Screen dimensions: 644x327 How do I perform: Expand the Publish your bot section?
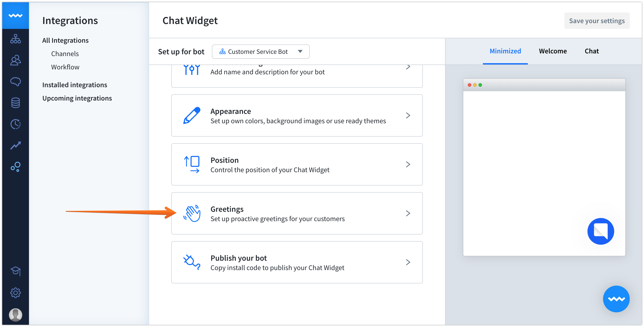[297, 262]
